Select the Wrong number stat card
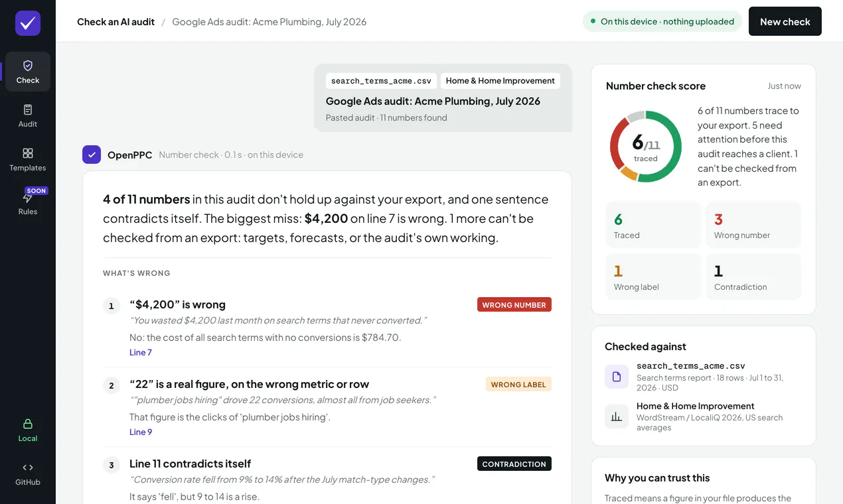 (x=753, y=225)
